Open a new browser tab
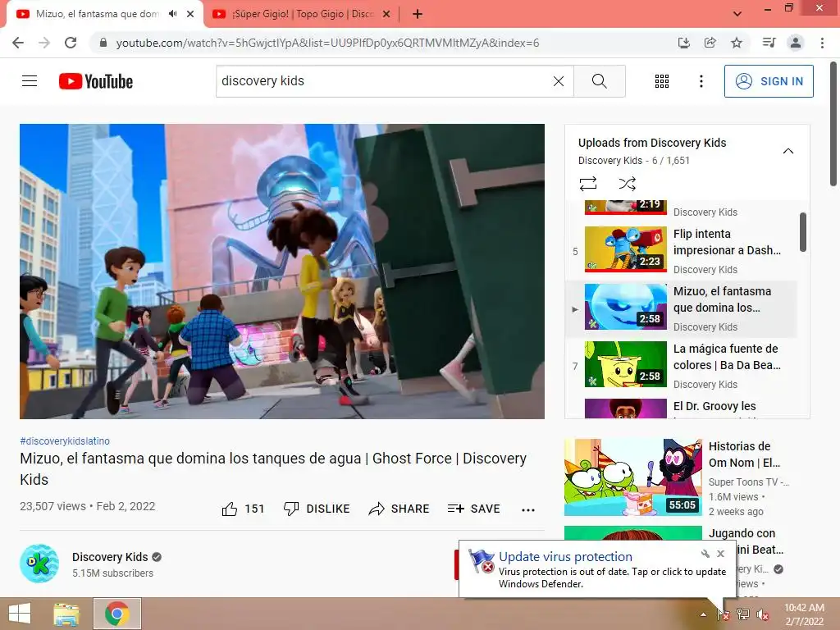Image resolution: width=840 pixels, height=630 pixels. [418, 14]
